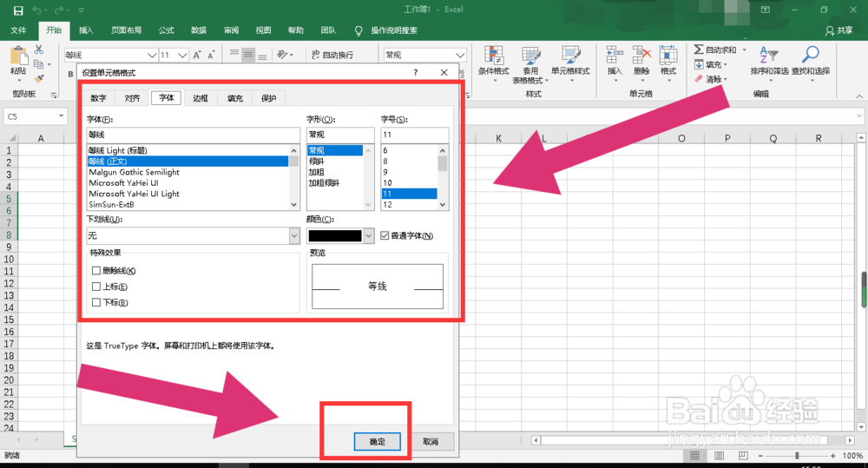Toggle Wrap Text (自动换行)
Image resolution: width=868 pixels, height=468 pixels.
pos(332,55)
